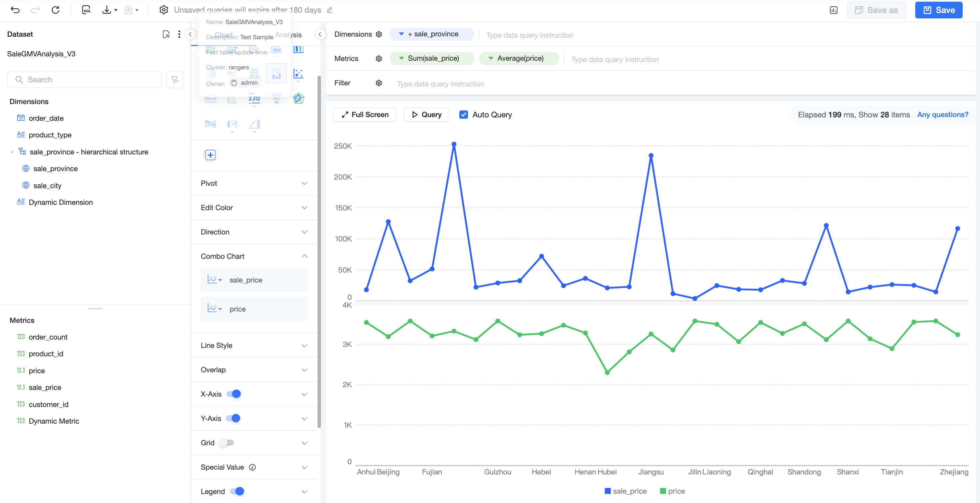Select the scatter chart type icon

[x=299, y=73]
